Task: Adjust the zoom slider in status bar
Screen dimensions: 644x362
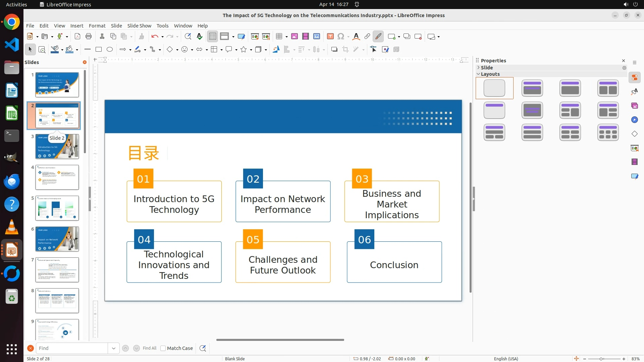Action: (x=601, y=359)
